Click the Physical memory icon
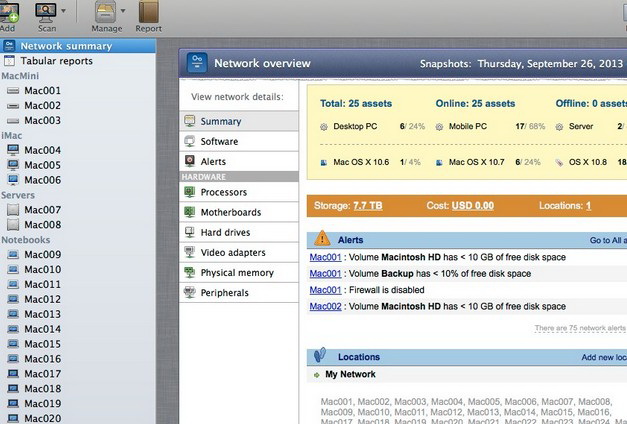This screenshot has height=424, width=627. (190, 272)
